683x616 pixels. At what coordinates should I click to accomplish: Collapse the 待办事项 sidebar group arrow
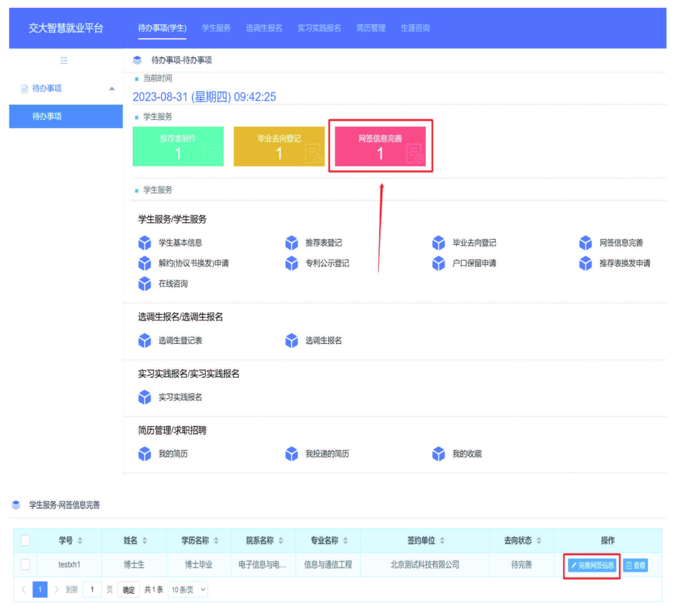pyautogui.click(x=111, y=88)
